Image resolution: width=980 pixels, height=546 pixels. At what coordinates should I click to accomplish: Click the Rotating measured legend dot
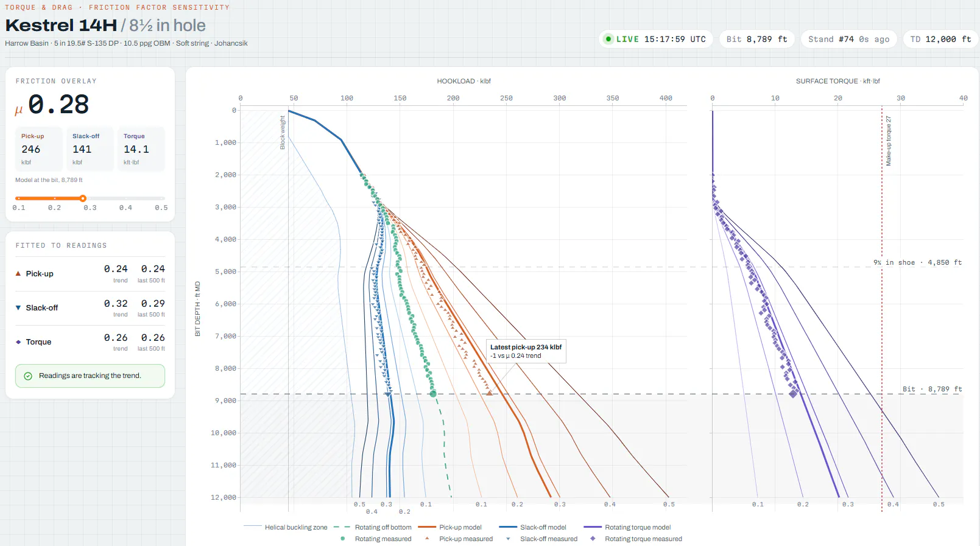coord(343,539)
